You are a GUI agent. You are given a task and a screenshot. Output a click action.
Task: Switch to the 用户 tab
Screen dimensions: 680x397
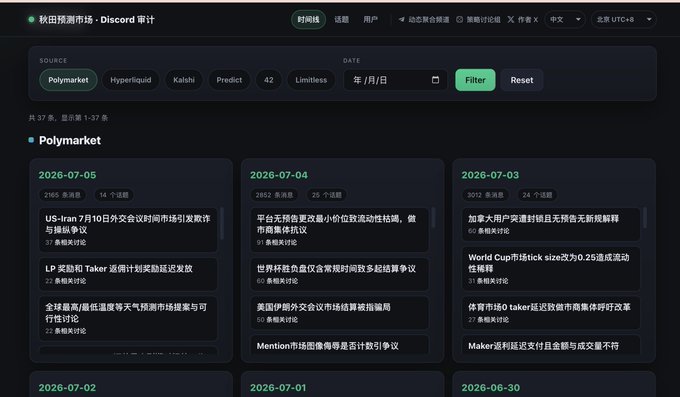[x=370, y=20]
